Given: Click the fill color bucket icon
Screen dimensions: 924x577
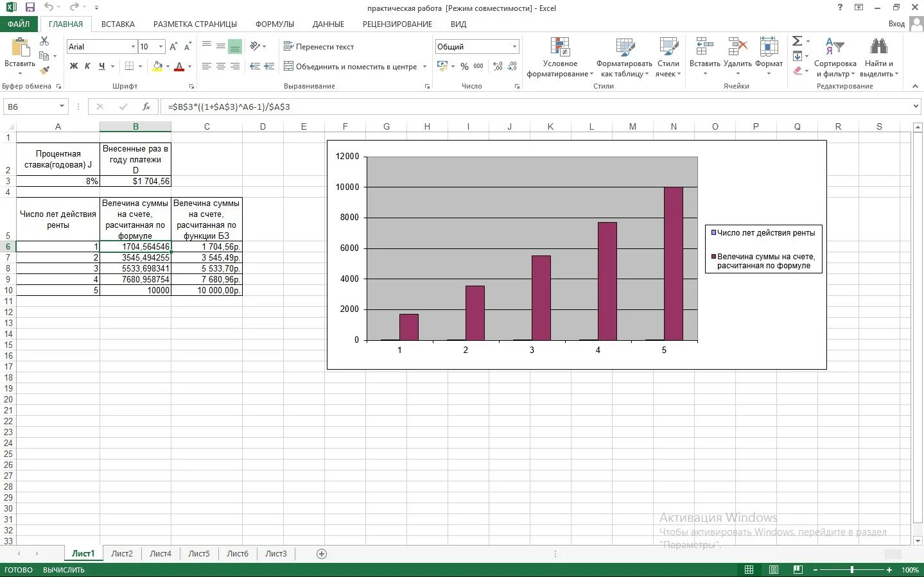Looking at the screenshot, I should point(157,66).
